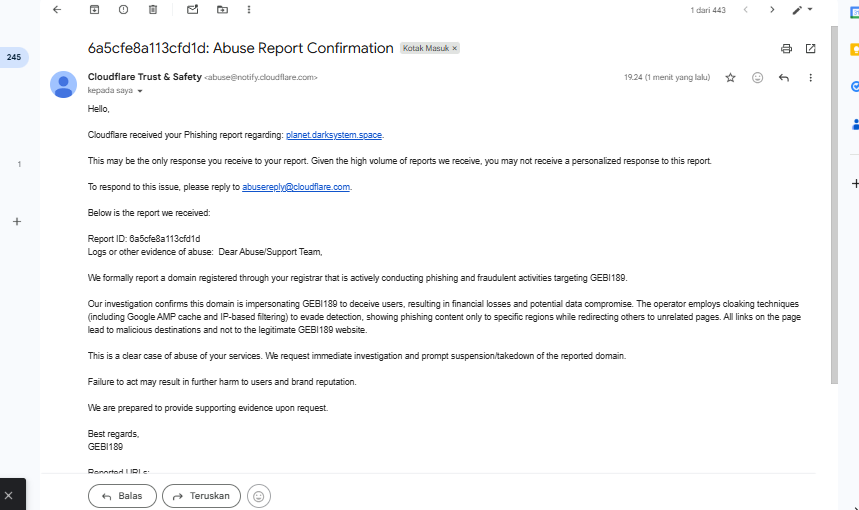Open Contacts in side panel

click(x=855, y=124)
